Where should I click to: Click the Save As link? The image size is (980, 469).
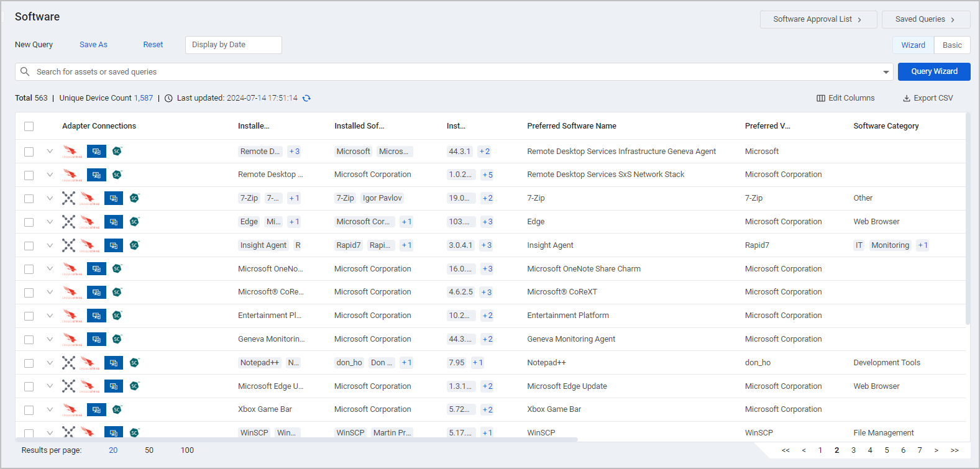pos(93,45)
